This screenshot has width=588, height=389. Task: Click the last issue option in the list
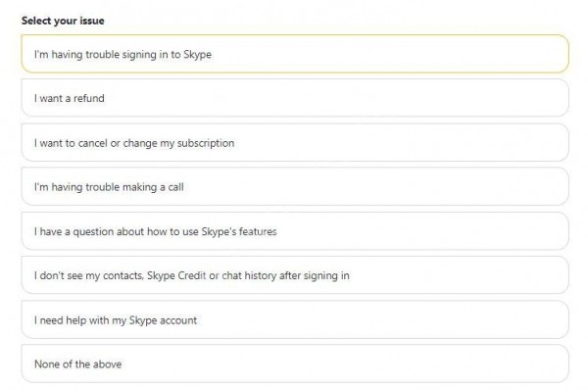pyautogui.click(x=295, y=364)
